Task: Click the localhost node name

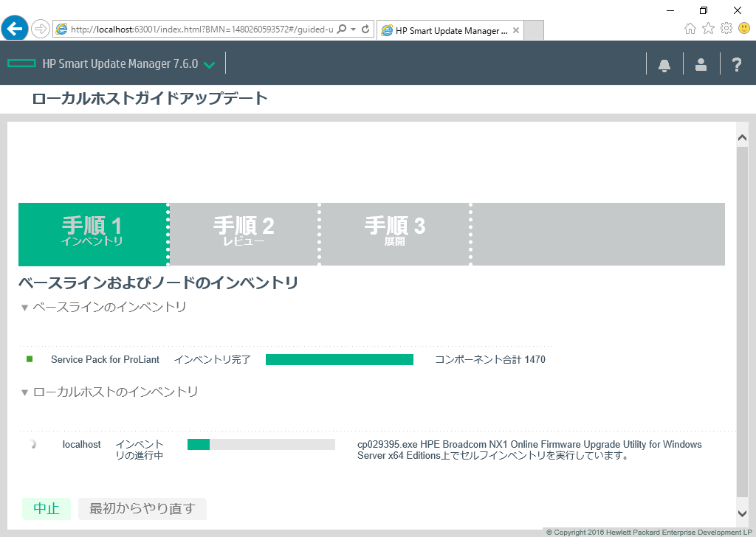Action: 81,445
